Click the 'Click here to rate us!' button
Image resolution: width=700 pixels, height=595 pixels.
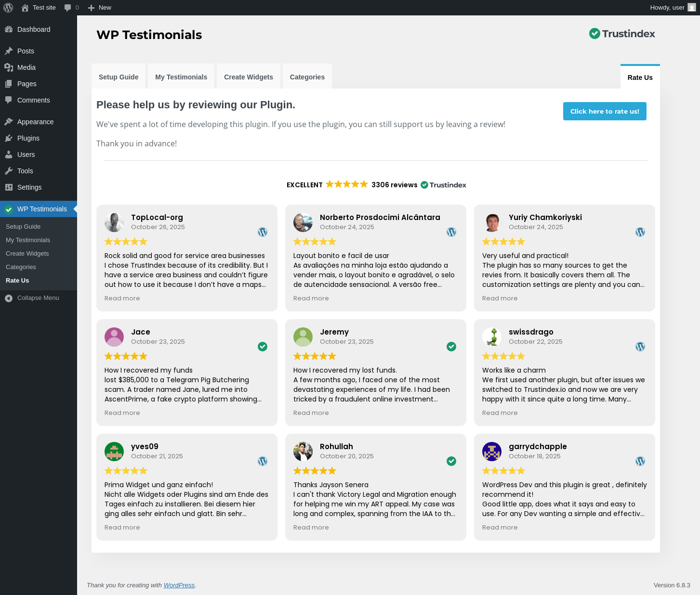(605, 111)
